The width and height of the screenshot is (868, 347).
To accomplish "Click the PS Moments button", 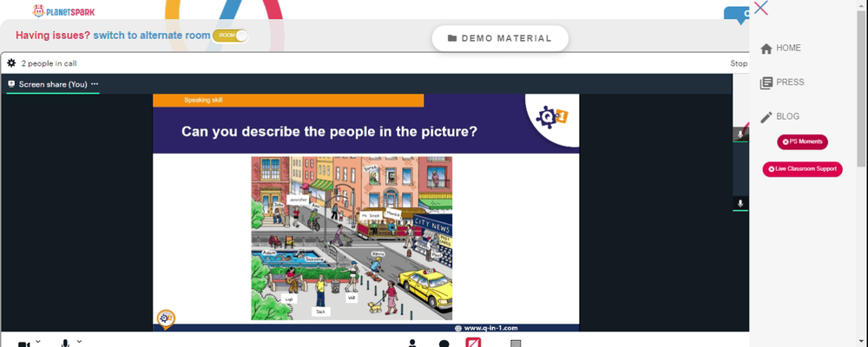I will [x=802, y=141].
